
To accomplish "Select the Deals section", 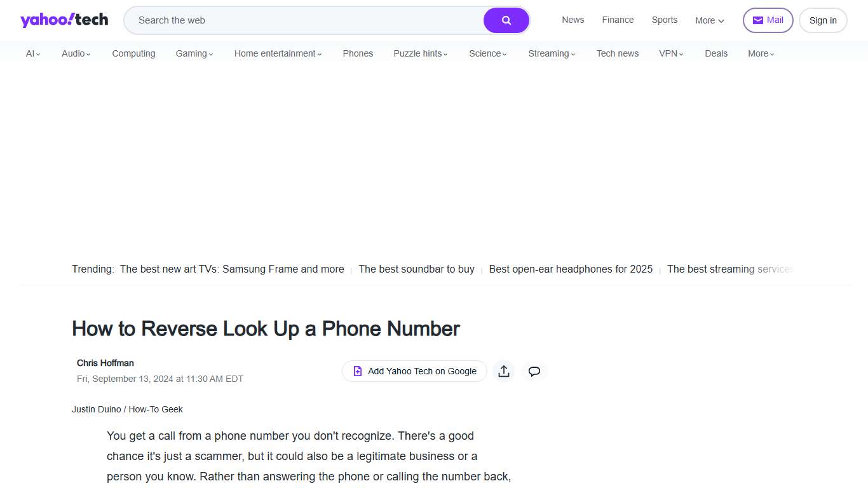I will pos(716,53).
